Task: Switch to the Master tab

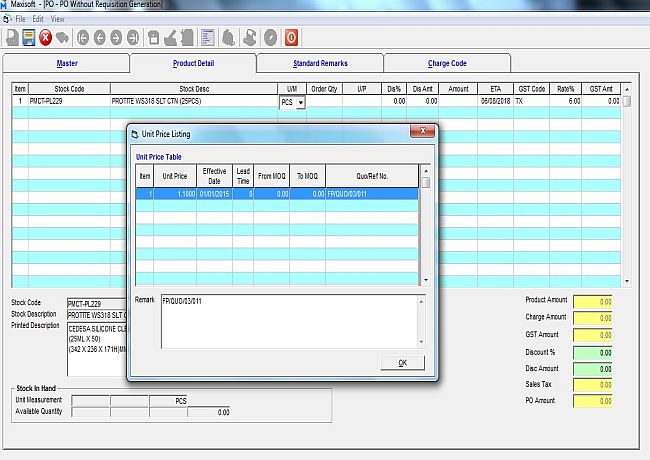Action: coord(66,63)
